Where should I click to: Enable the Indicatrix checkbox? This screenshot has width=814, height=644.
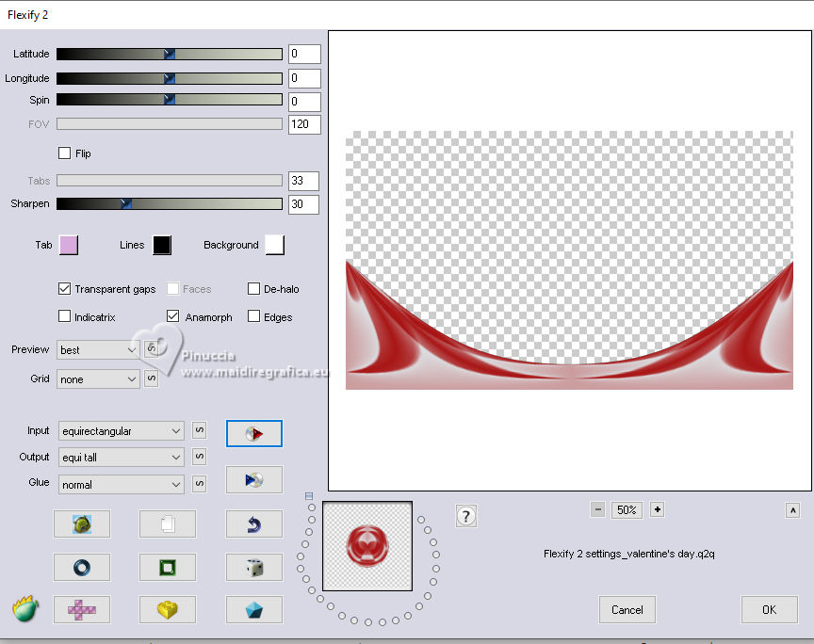pos(64,316)
